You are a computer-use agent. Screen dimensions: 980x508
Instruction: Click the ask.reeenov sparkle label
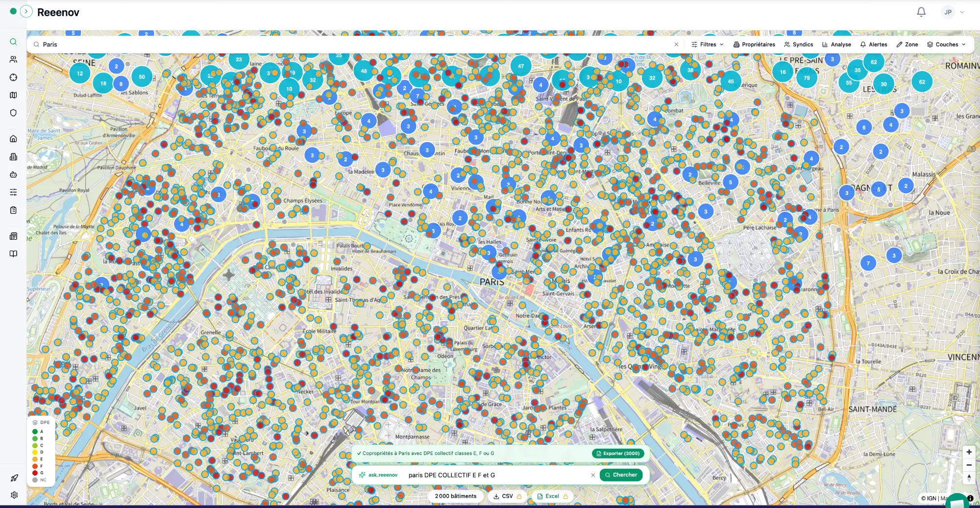[x=378, y=475]
